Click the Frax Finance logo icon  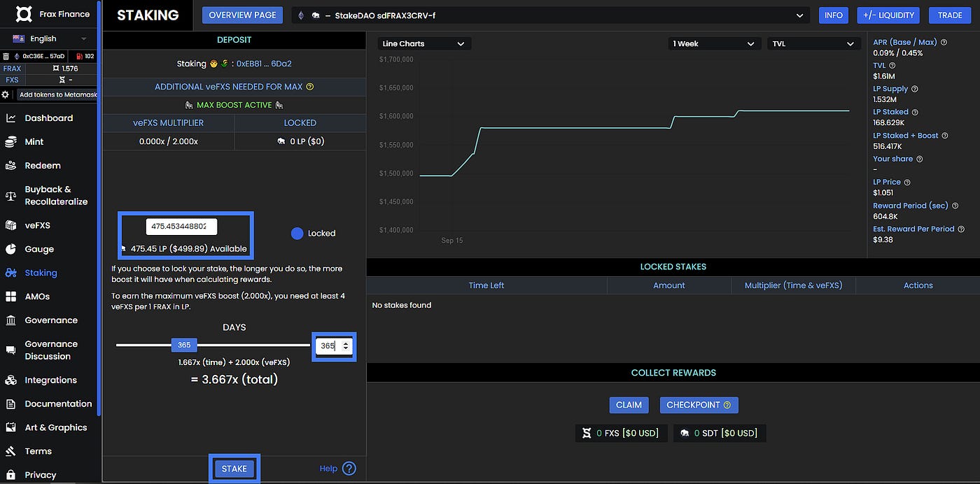pos(24,15)
